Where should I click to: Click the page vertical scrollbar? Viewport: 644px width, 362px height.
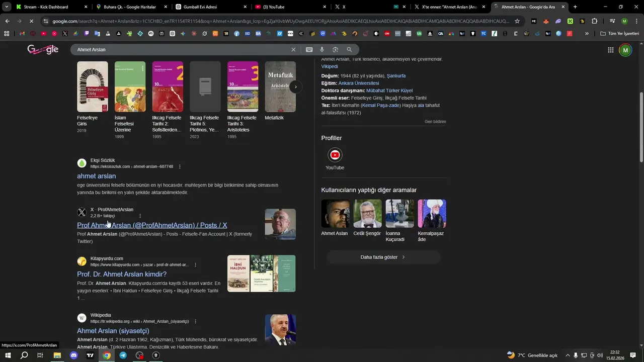click(x=641, y=127)
